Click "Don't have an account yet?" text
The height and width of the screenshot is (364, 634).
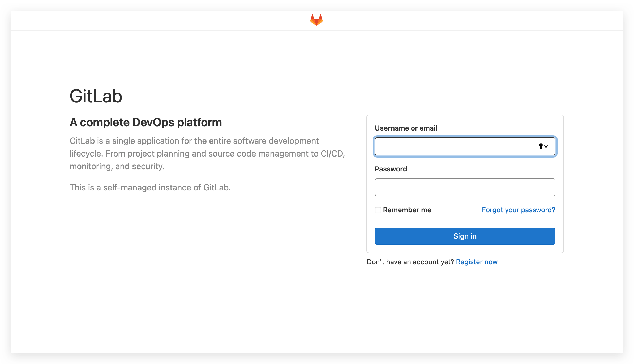(x=410, y=262)
